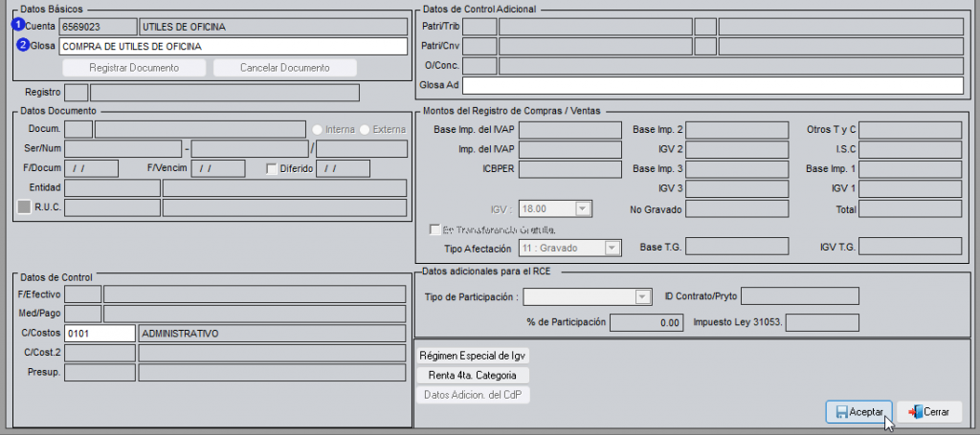This screenshot has width=980, height=435.
Task: Click the Patri/Trib code field
Action: click(x=480, y=27)
